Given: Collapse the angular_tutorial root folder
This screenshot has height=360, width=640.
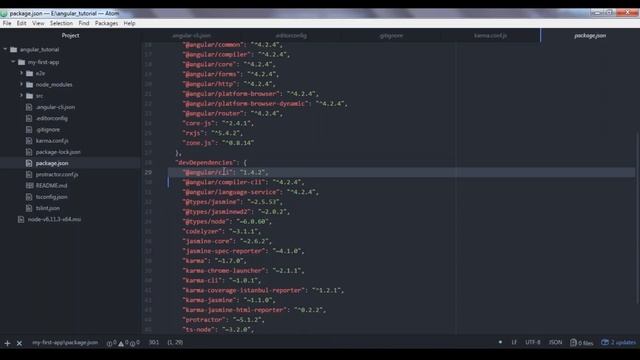Looking at the screenshot, I should coord(5,49).
